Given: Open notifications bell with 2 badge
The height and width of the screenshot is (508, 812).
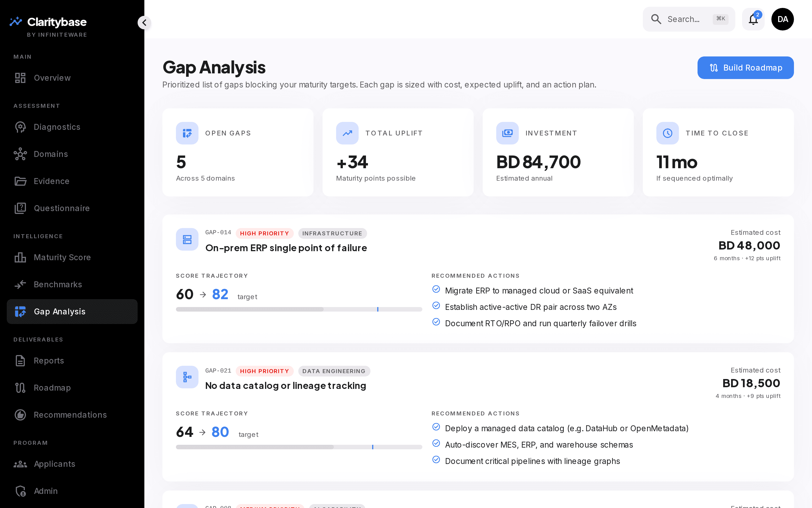Looking at the screenshot, I should click(x=753, y=19).
